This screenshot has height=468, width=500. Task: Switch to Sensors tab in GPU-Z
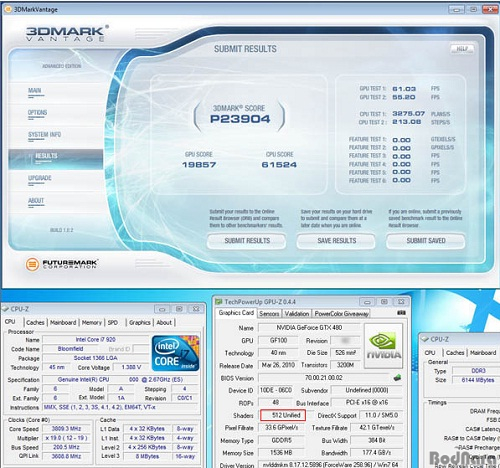click(x=269, y=314)
